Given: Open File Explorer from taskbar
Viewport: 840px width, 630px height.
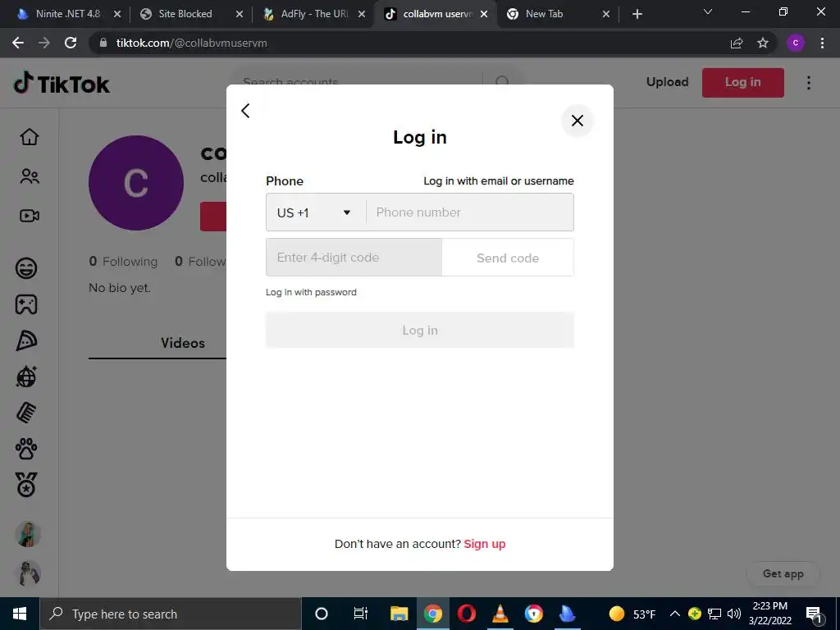Looking at the screenshot, I should [x=399, y=614].
